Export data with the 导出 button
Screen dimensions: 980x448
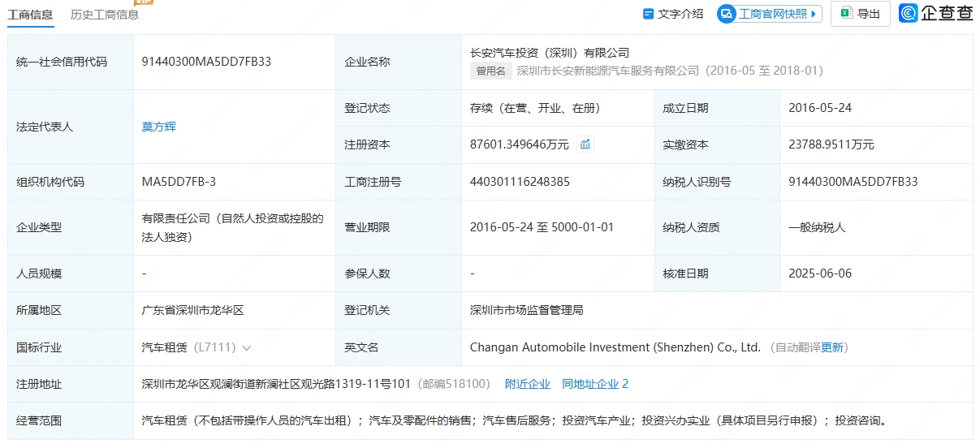click(x=861, y=14)
